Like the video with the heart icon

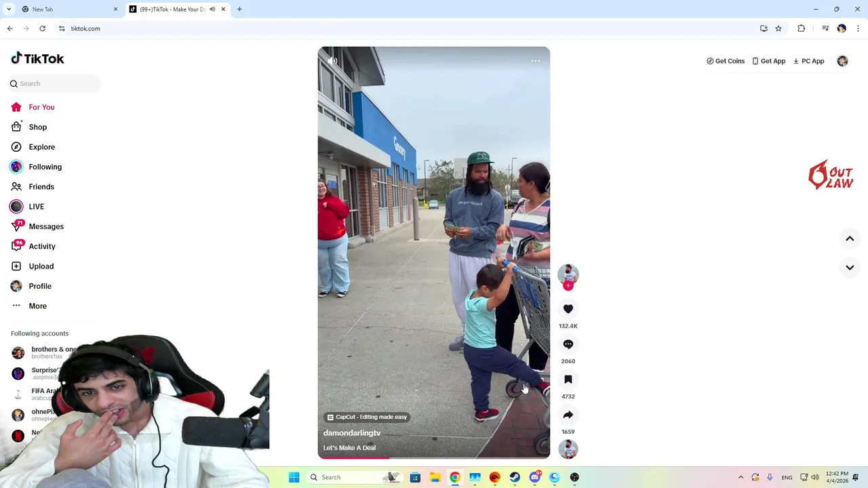pos(568,309)
